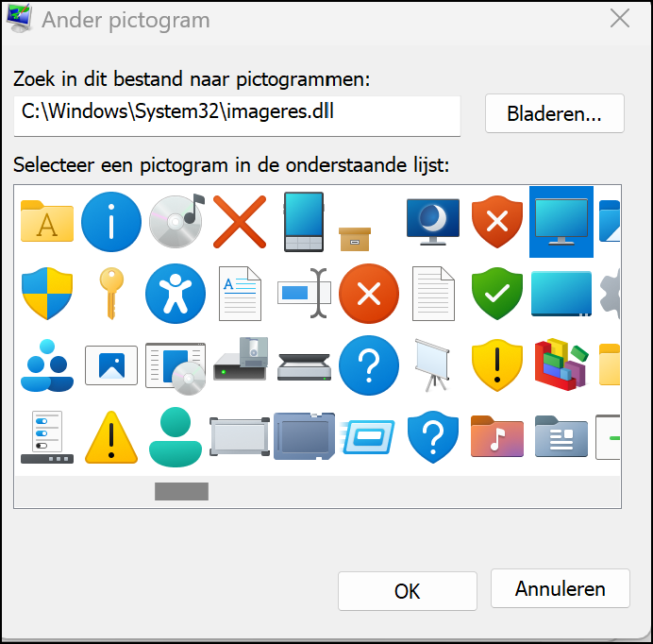Select the monitor with moon sleep icon
653x644 pixels.
pyautogui.click(x=433, y=222)
